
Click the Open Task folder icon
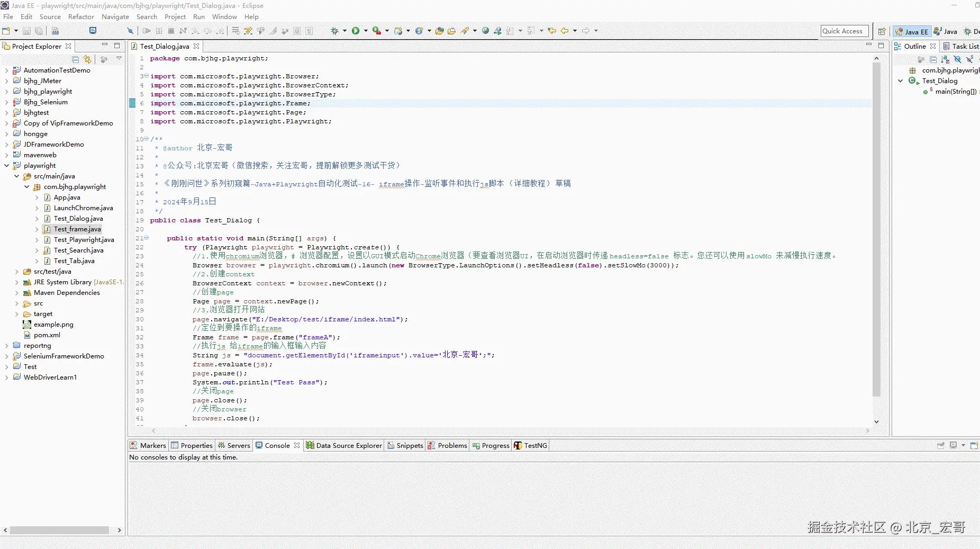tap(451, 31)
